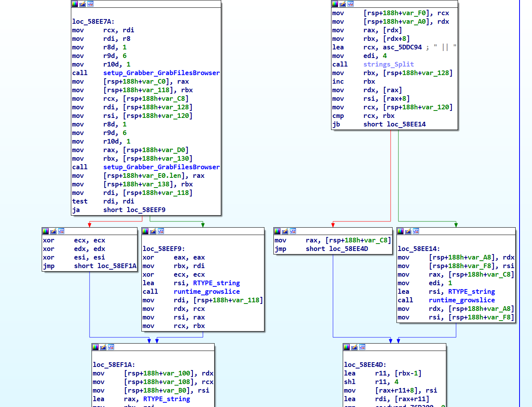Click loc_58EEF9 target in ja instruction
Screen dimensions: 532x407
click(x=146, y=210)
